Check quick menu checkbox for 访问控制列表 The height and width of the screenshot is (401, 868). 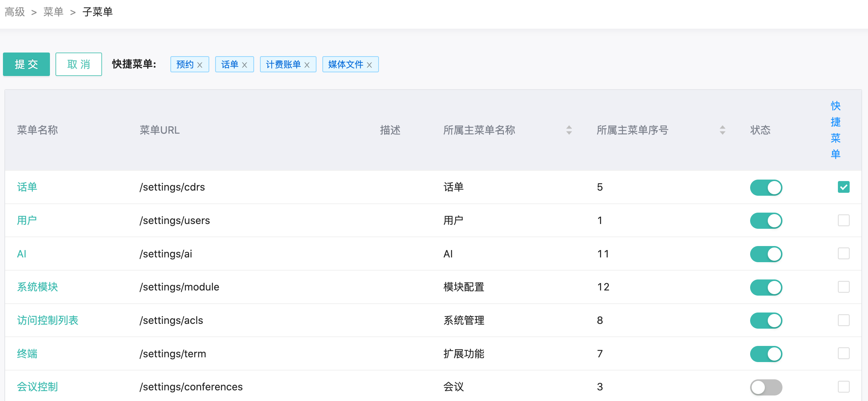click(x=843, y=320)
